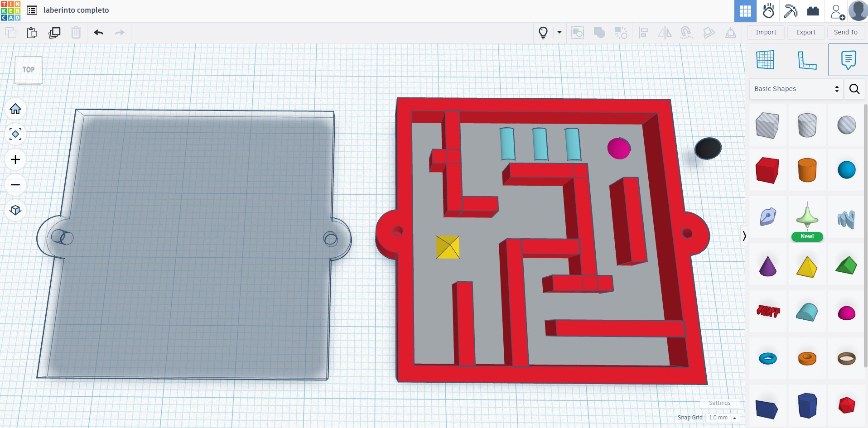The image size is (868, 428).
Task: Click the Import button
Action: click(766, 32)
